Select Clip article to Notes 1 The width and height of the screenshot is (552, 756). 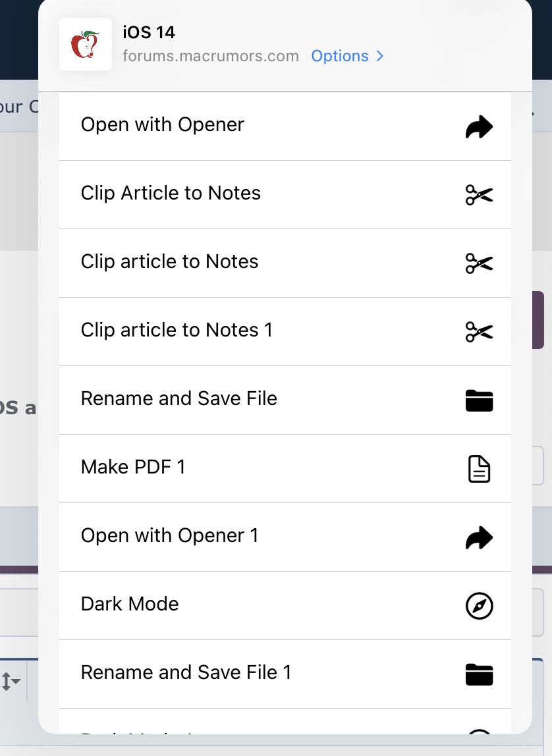pos(285,332)
